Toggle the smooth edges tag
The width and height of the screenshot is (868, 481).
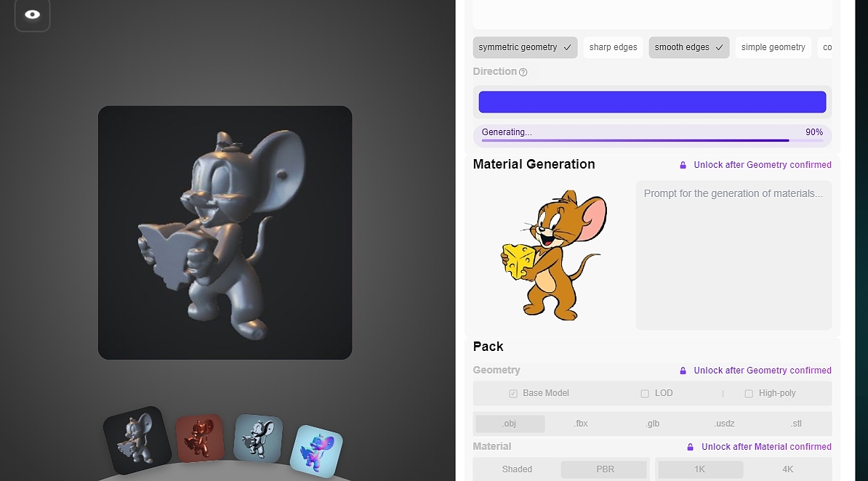pyautogui.click(x=688, y=47)
